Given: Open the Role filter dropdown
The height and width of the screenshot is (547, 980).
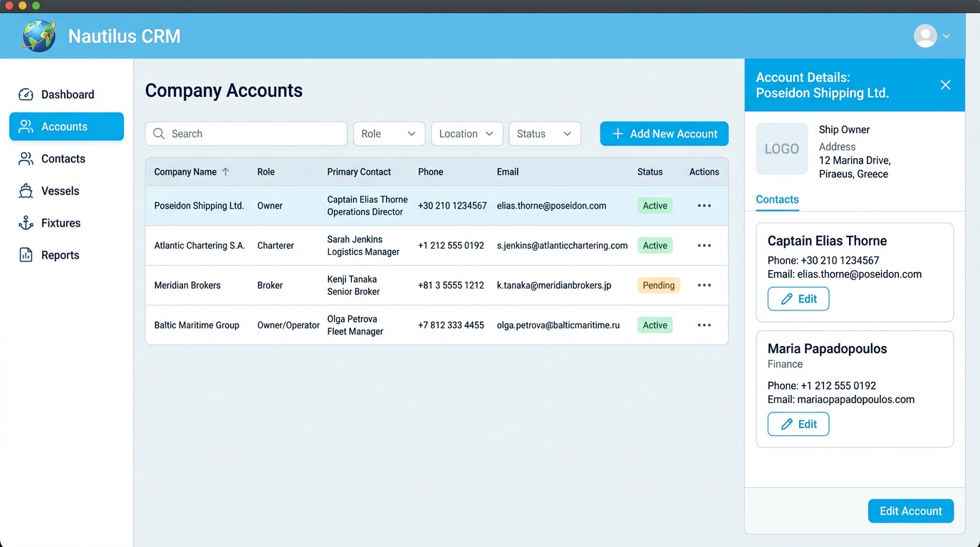Looking at the screenshot, I should (x=389, y=133).
